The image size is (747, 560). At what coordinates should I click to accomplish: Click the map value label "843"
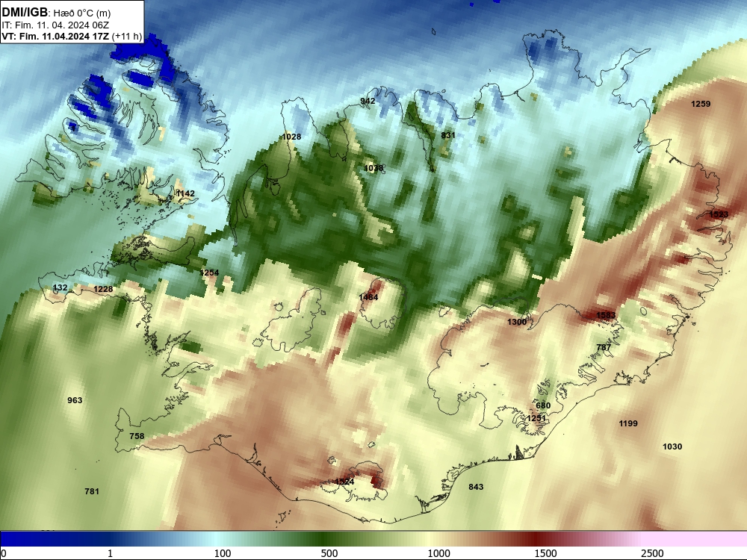tap(476, 487)
